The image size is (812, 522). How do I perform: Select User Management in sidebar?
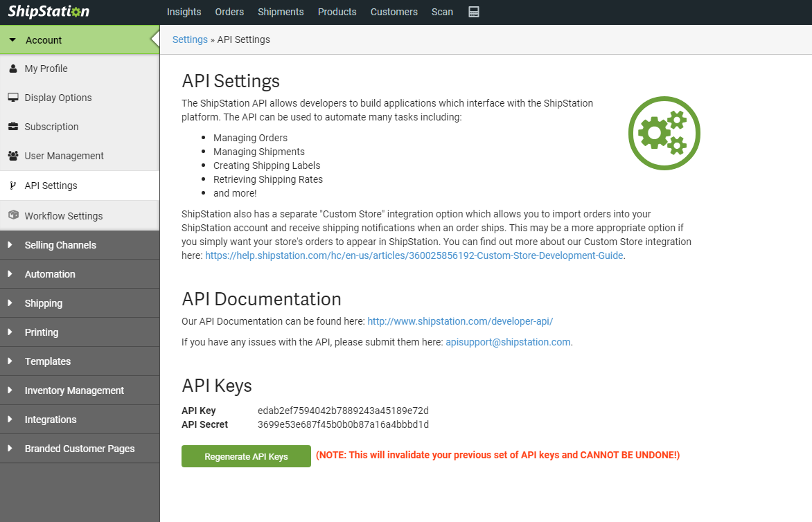(x=80, y=155)
